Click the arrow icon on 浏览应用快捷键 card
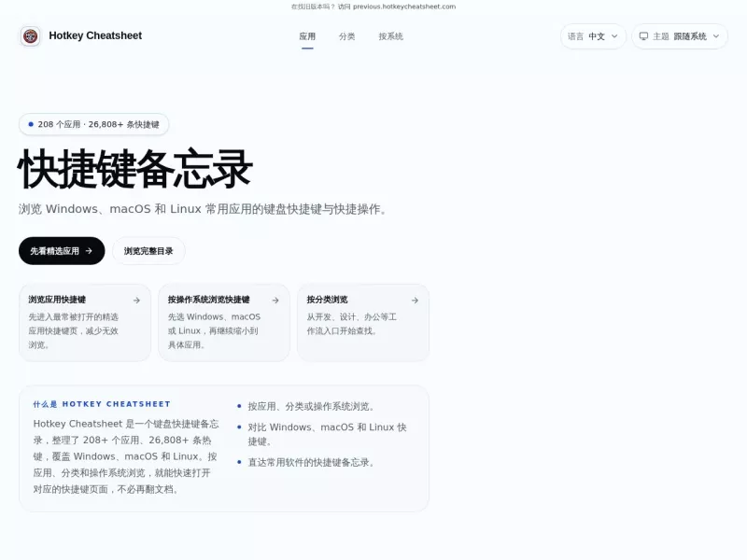The width and height of the screenshot is (747, 560). coord(136,301)
